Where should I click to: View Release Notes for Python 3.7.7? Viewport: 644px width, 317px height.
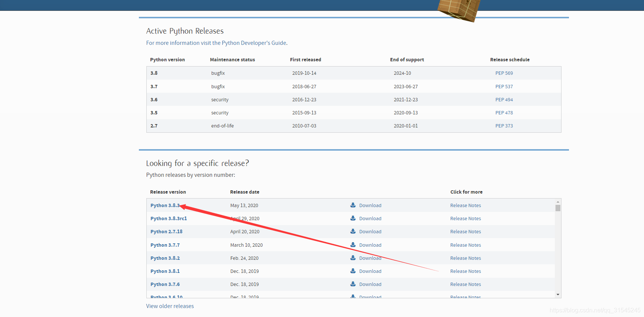[466, 245]
